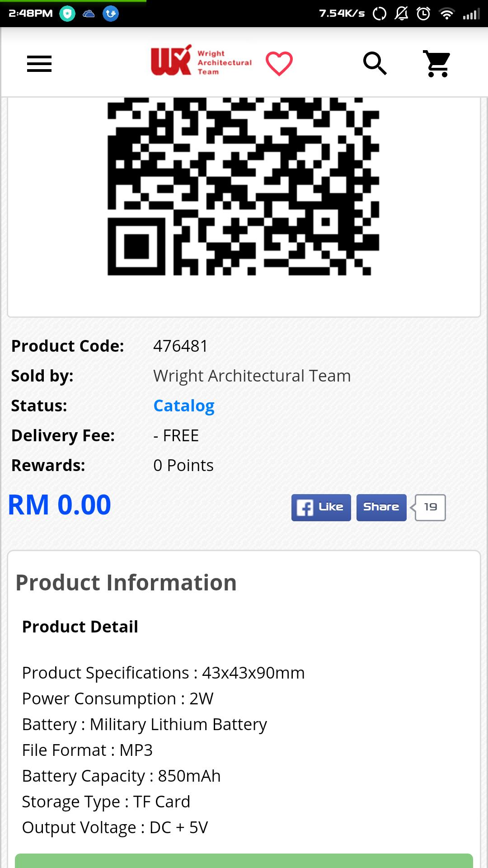Open the hamburger navigation menu
Image resolution: width=488 pixels, height=868 pixels.
39,64
